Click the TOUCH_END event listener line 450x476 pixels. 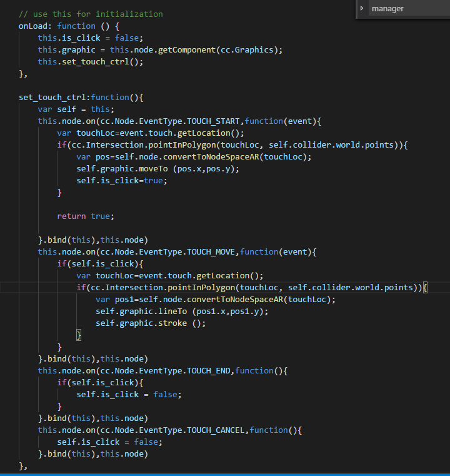click(x=162, y=371)
